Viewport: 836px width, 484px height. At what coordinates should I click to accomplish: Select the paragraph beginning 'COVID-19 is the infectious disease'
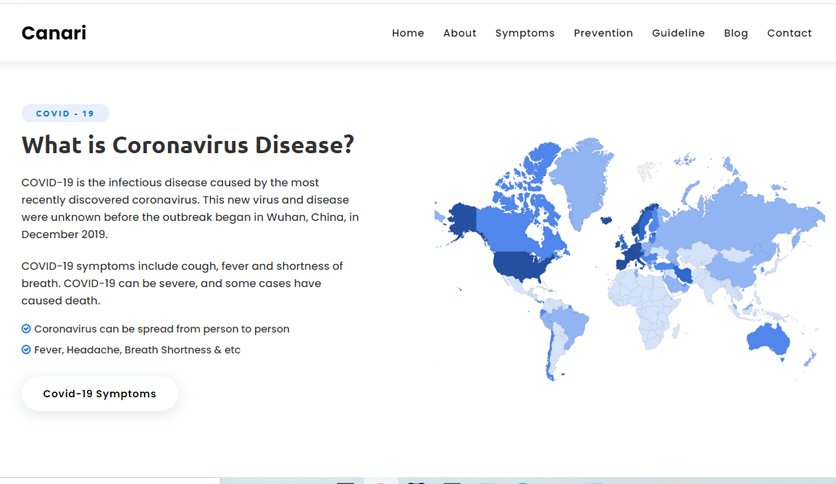coord(190,208)
